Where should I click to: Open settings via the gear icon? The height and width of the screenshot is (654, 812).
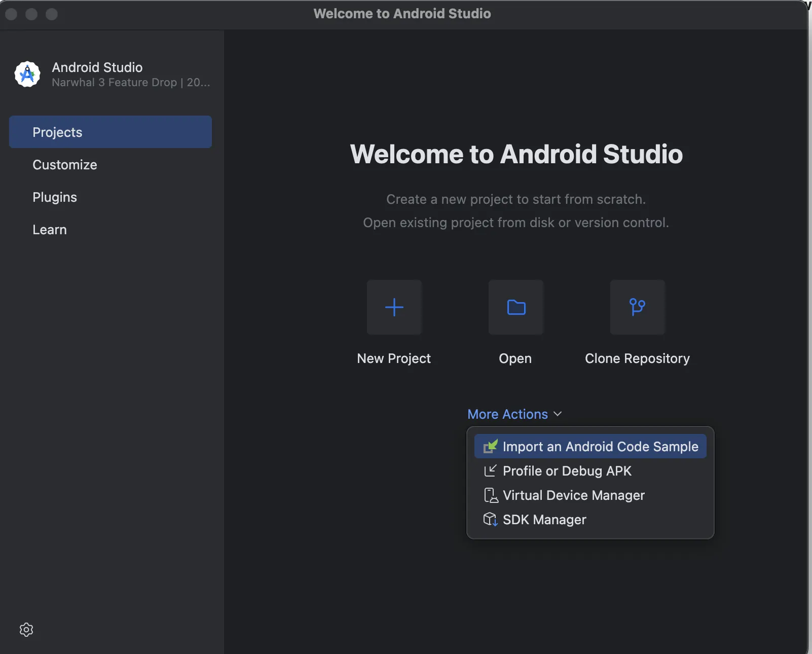(x=26, y=630)
